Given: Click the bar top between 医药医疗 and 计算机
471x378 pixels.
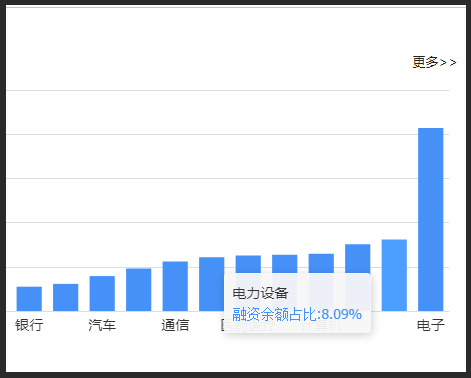Looking at the screenshot, I should pyautogui.click(x=285, y=264).
